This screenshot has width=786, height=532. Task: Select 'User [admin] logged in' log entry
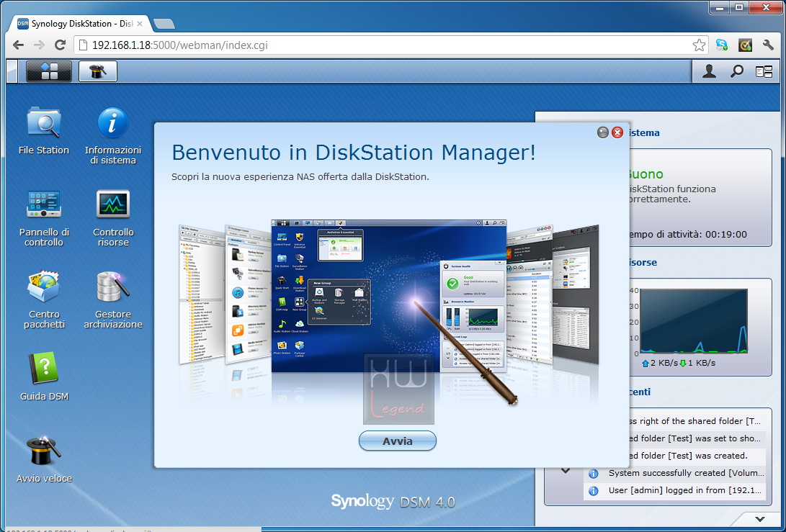point(675,490)
